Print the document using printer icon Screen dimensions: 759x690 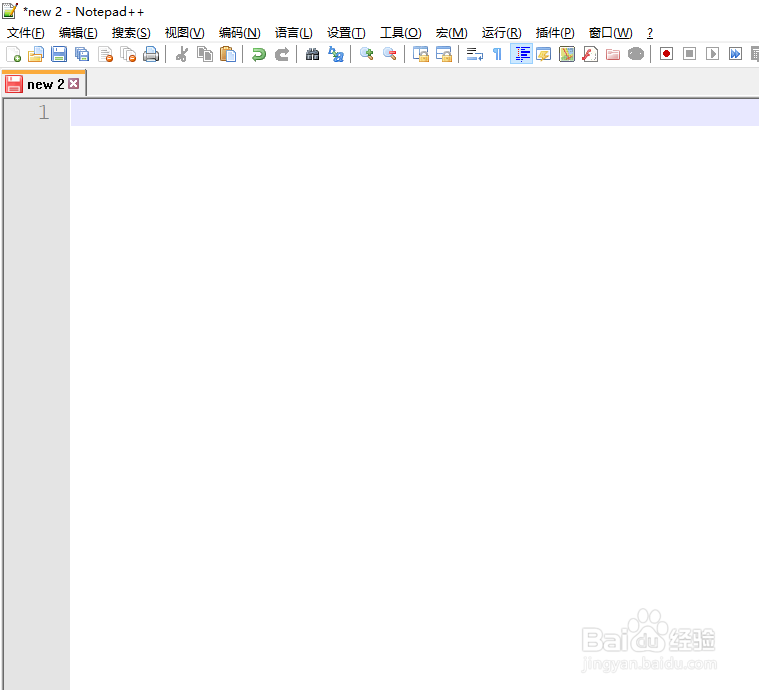[x=151, y=54]
